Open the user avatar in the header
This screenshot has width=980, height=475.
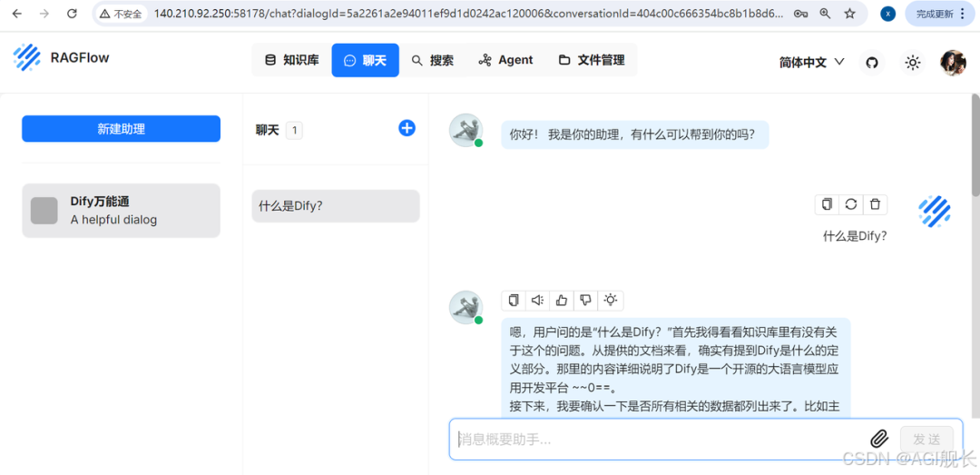pos(953,63)
